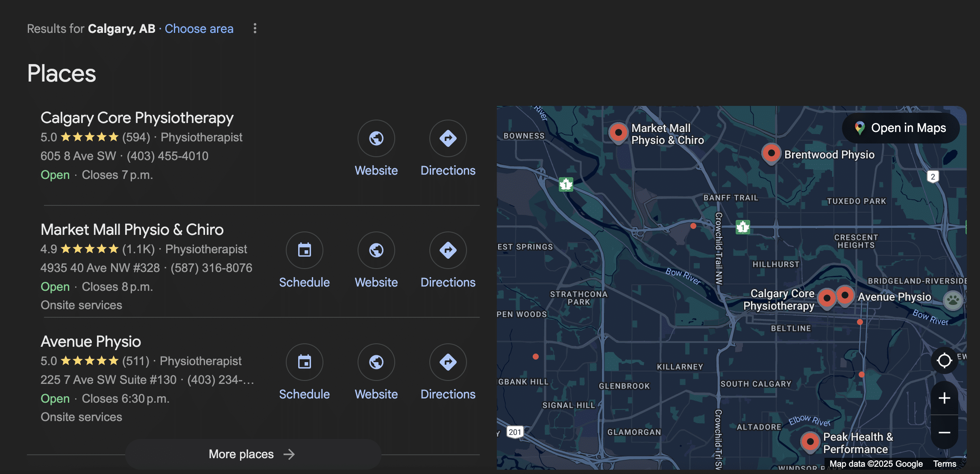Click Schedule label for Market Mall Physio
980x474 pixels.
click(x=305, y=282)
